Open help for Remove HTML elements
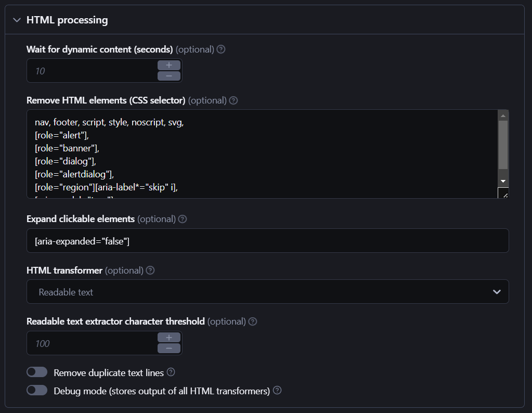Screen dimensions: 532x413 [233, 100]
